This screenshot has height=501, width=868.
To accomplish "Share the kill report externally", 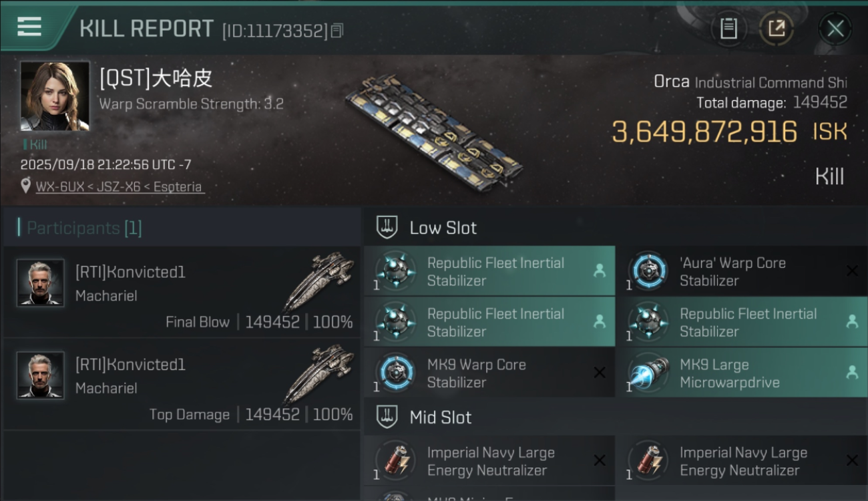I will 776,29.
